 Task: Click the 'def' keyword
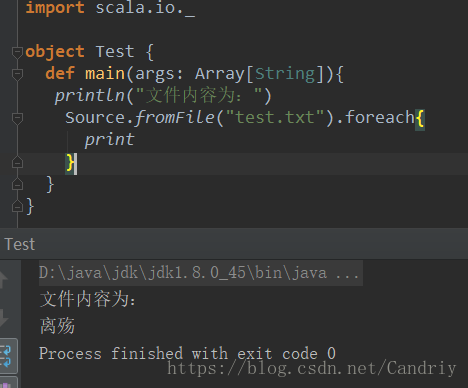[x=60, y=73]
